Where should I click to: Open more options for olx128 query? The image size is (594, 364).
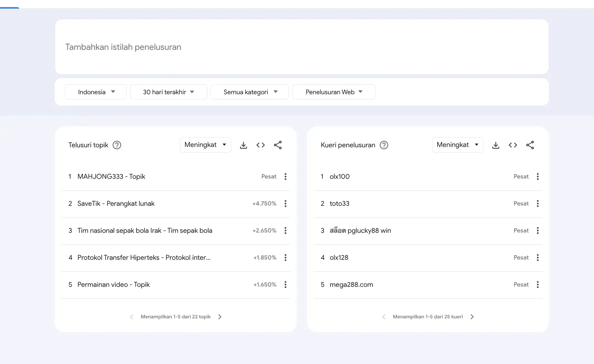point(538,258)
